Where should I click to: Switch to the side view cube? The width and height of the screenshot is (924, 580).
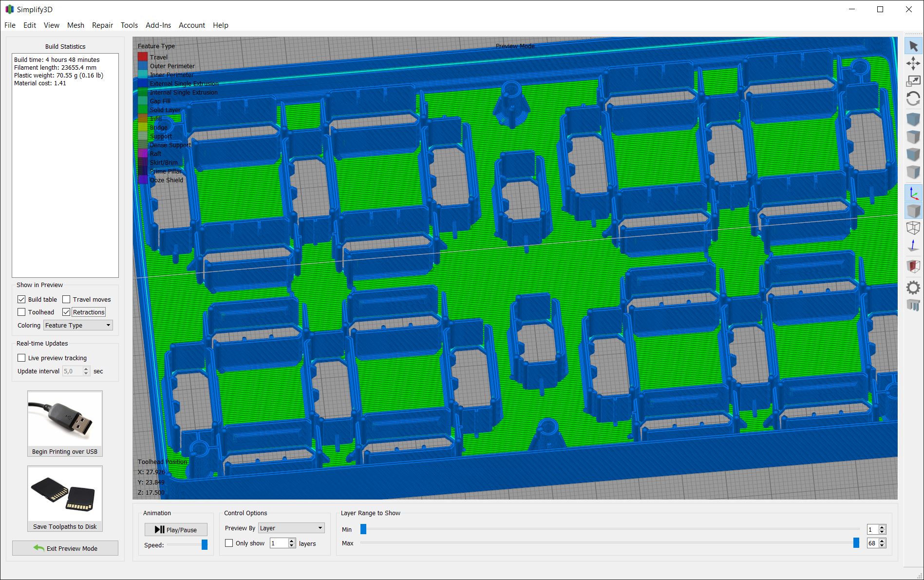click(x=913, y=172)
